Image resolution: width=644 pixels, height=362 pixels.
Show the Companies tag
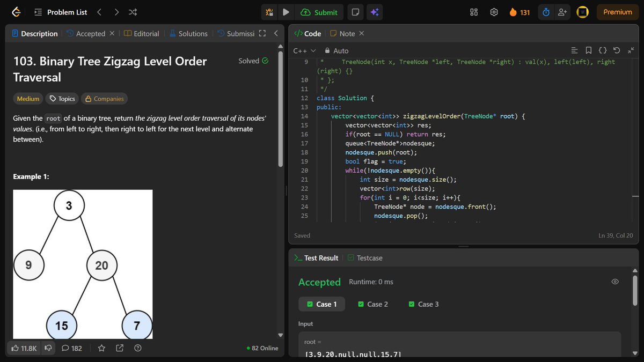point(104,99)
